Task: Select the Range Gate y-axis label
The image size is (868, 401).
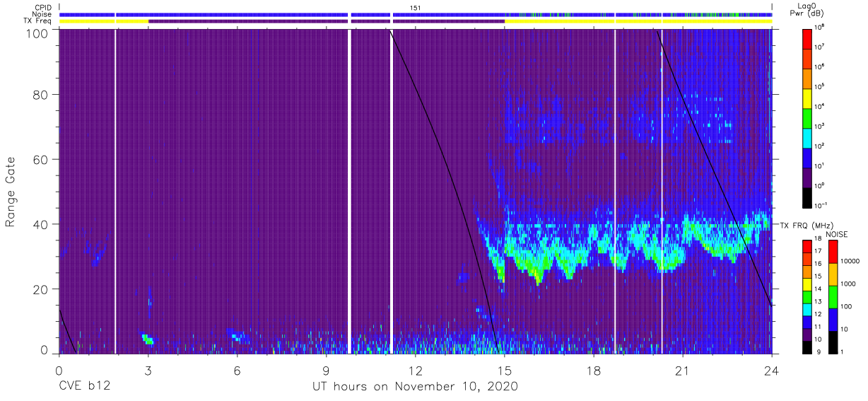Action: 11,192
